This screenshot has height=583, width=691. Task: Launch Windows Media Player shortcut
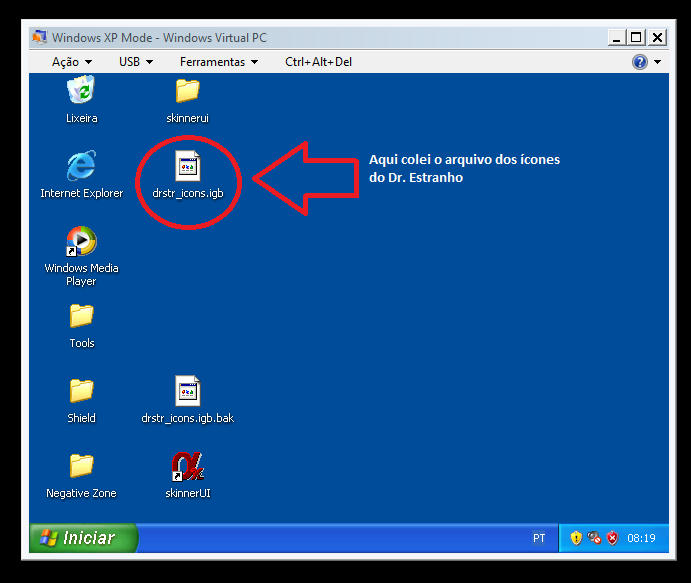tap(82, 241)
